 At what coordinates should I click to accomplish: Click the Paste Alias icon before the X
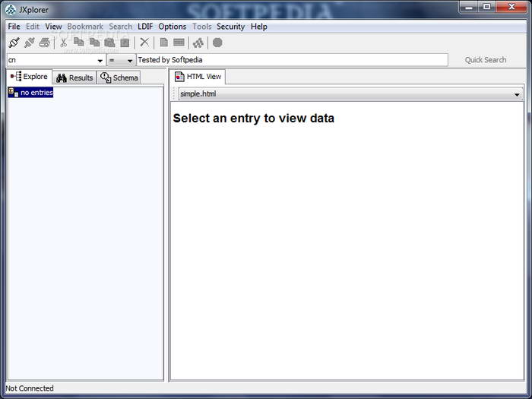point(125,43)
